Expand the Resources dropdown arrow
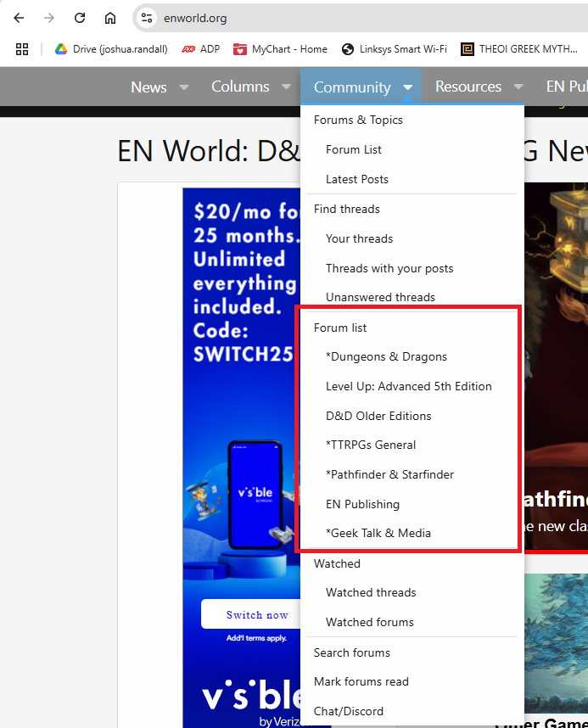 coord(518,87)
